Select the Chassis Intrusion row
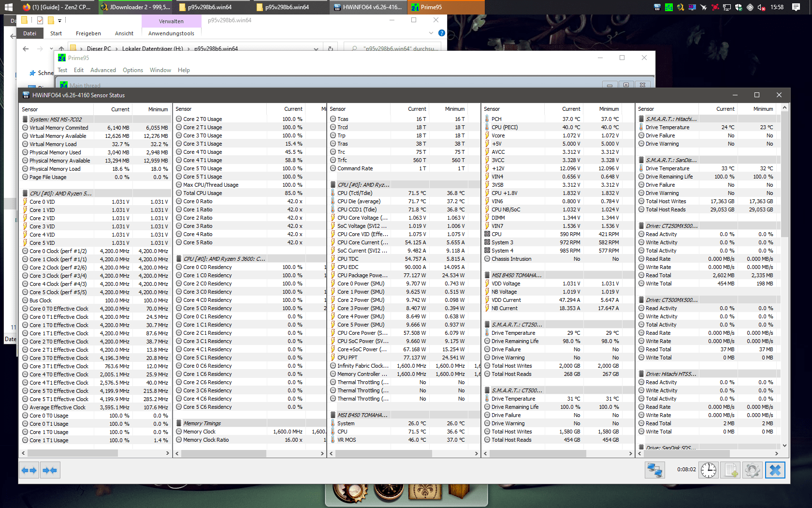Image resolution: width=812 pixels, height=508 pixels. pyautogui.click(x=558, y=259)
